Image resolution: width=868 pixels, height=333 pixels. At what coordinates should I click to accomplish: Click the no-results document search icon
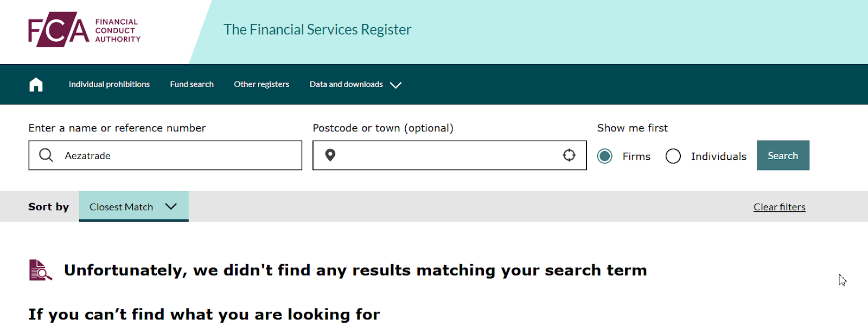coord(40,270)
